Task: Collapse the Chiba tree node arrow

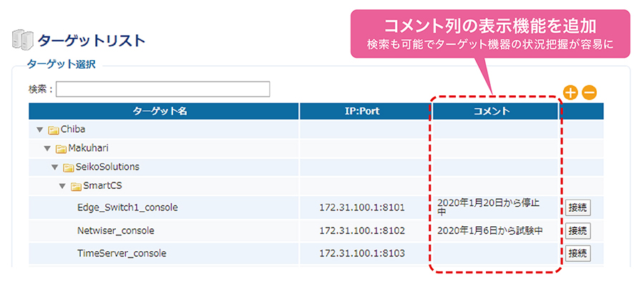Action: coord(40,130)
